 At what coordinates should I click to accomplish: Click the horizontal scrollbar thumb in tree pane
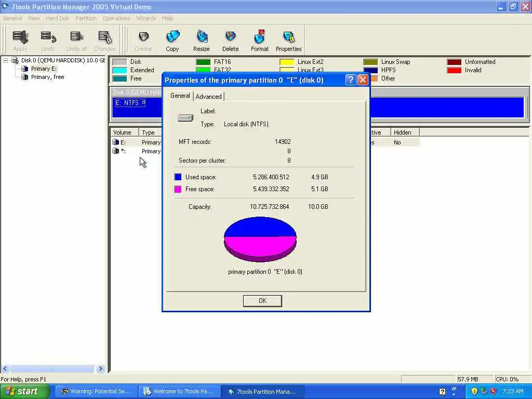(52, 368)
